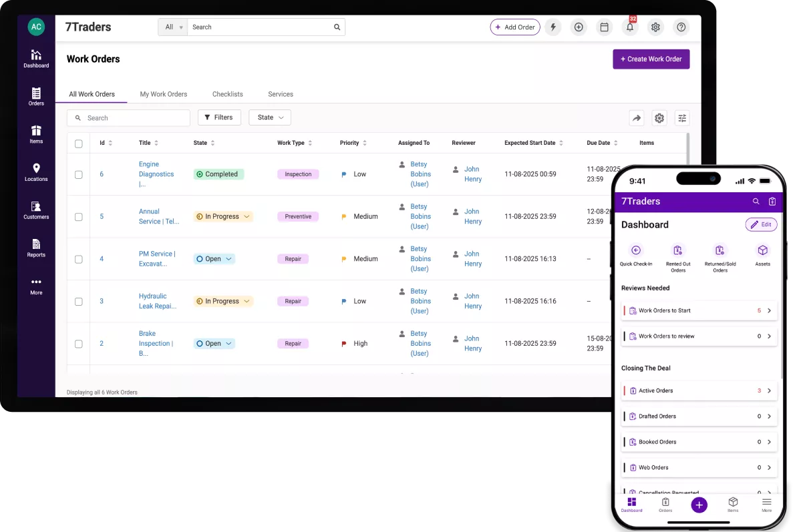Expand the Open status dropdown for order 4

pos(228,259)
